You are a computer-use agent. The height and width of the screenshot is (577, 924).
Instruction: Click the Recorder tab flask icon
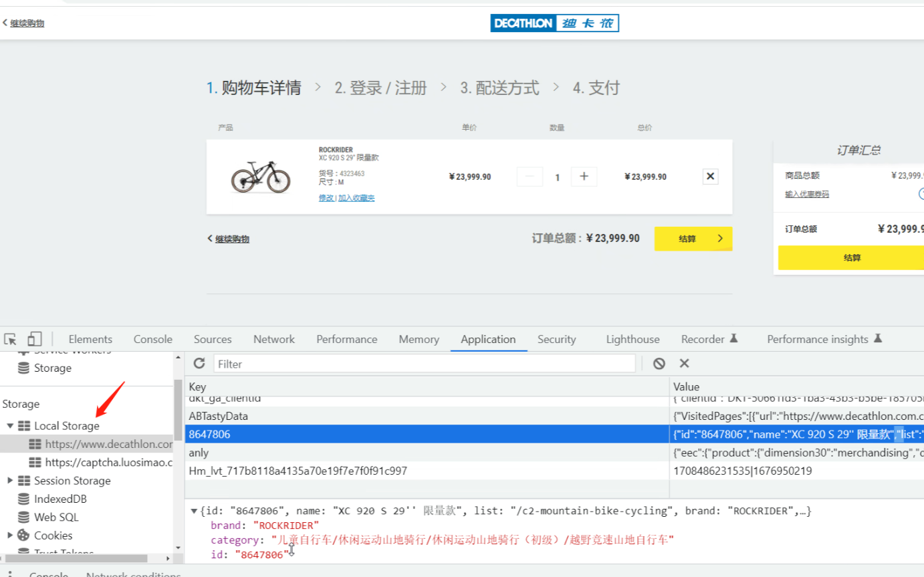[x=733, y=338]
